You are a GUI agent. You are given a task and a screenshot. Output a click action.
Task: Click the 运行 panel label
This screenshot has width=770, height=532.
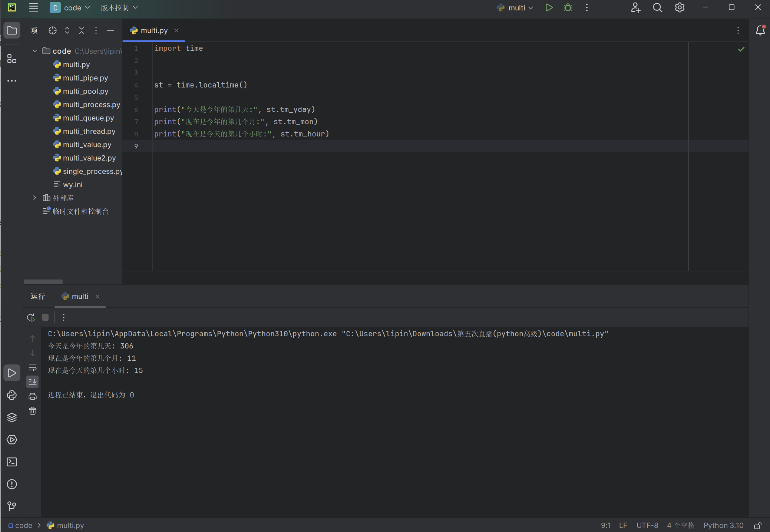(37, 296)
